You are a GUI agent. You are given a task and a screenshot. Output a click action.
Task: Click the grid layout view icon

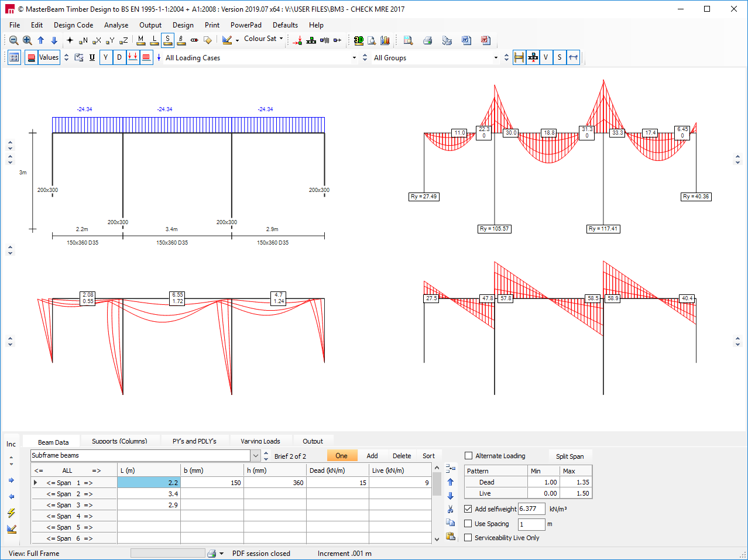(14, 57)
